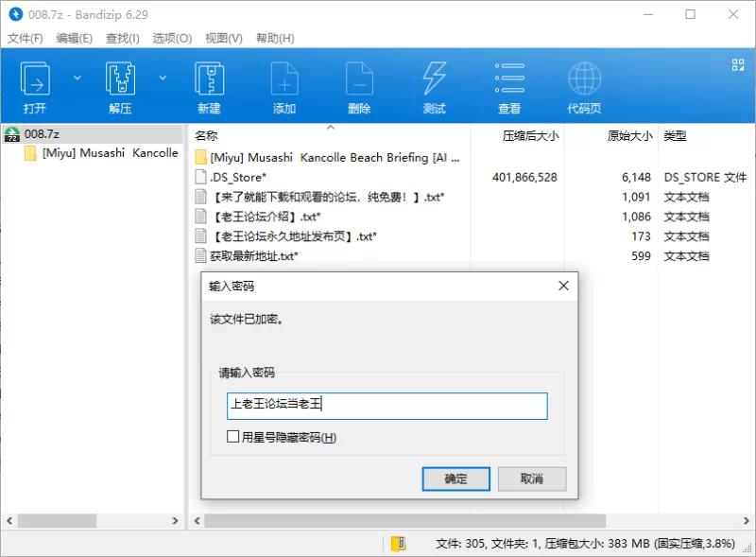Click the 取消 cancel button

point(532,479)
